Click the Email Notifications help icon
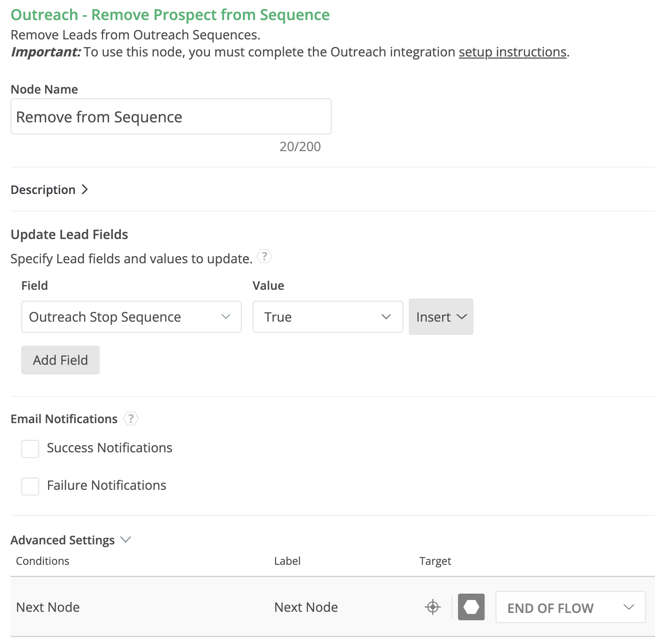 point(131,419)
